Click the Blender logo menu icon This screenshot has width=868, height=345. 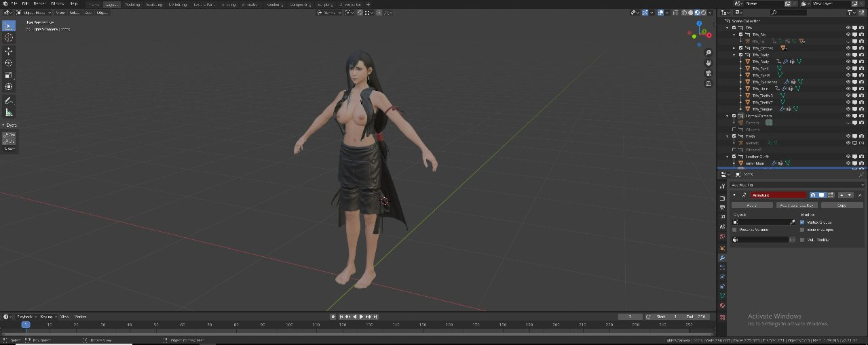pos(3,3)
